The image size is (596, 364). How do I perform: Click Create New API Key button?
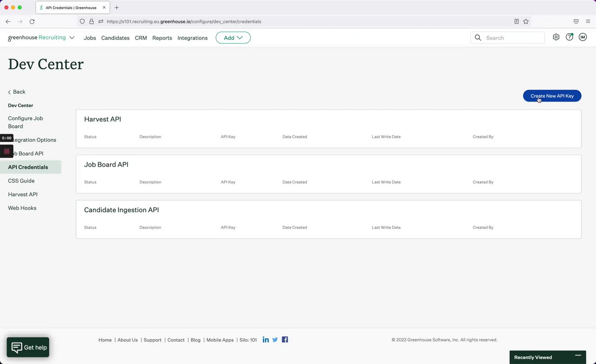[552, 96]
